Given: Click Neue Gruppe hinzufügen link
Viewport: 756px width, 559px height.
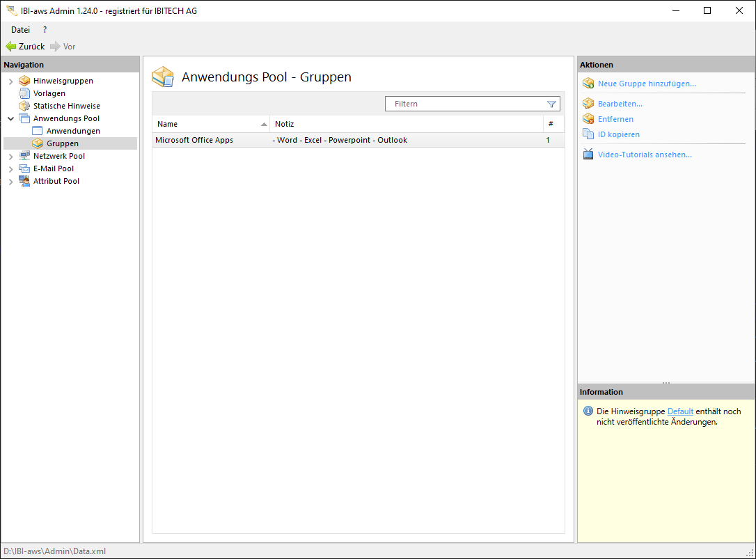Looking at the screenshot, I should tap(646, 84).
